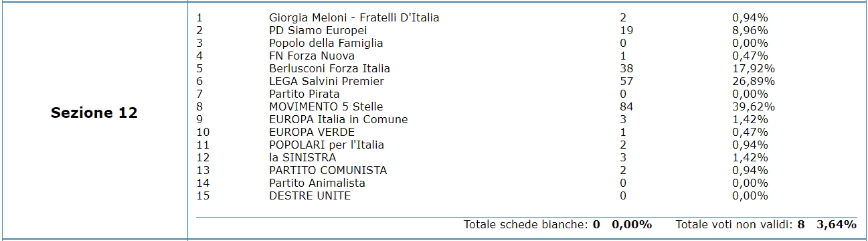Image resolution: width=868 pixels, height=241 pixels.
Task: Click PD Siamo Europei party name
Action: point(318,31)
